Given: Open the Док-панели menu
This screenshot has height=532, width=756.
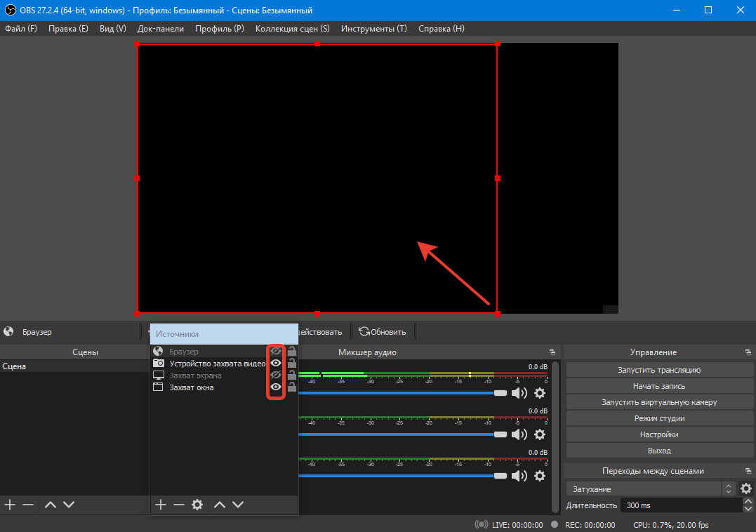Looking at the screenshot, I should [161, 29].
